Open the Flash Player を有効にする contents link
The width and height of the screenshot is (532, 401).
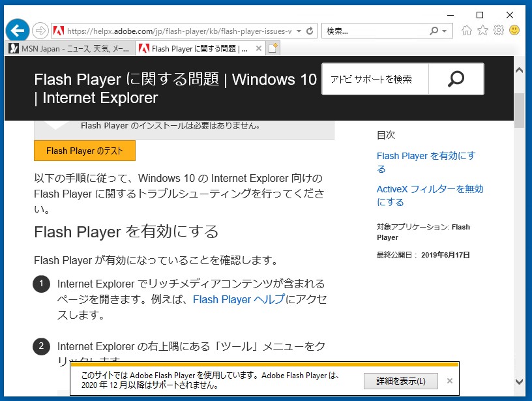(x=426, y=162)
